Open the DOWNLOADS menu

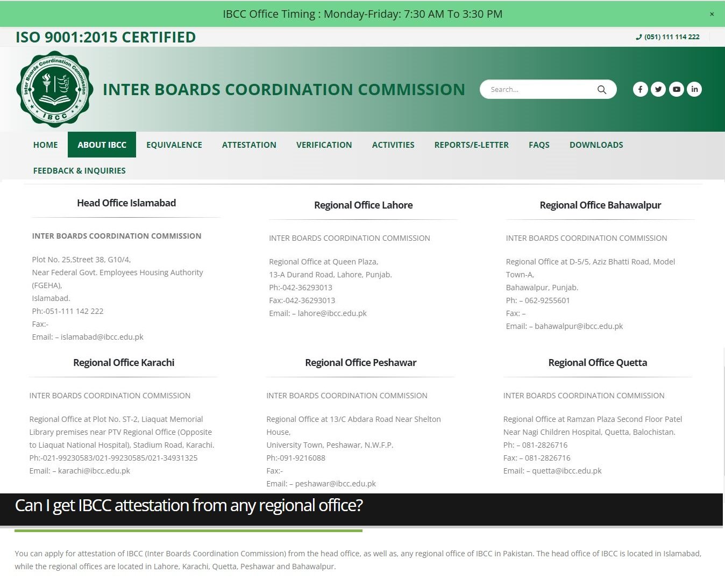(x=596, y=145)
